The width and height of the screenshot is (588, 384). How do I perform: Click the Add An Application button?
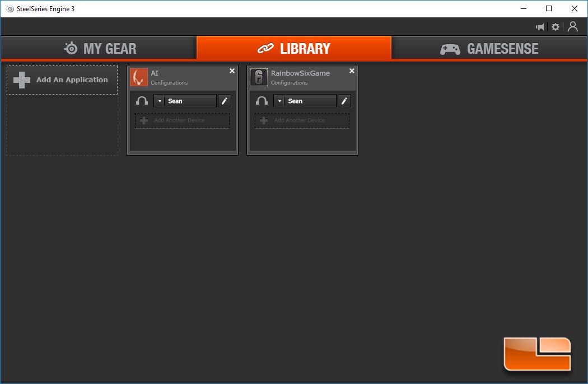tap(62, 80)
